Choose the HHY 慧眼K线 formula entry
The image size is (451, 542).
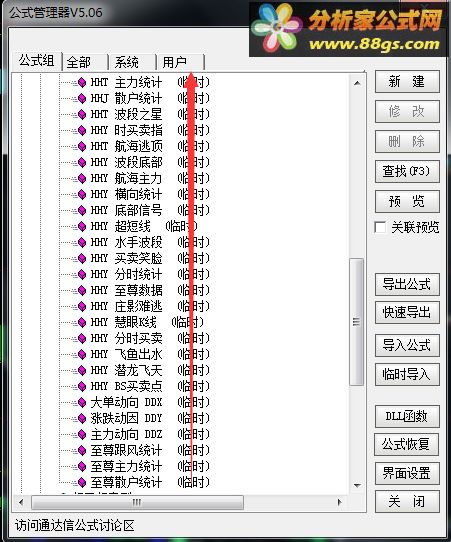(147, 322)
